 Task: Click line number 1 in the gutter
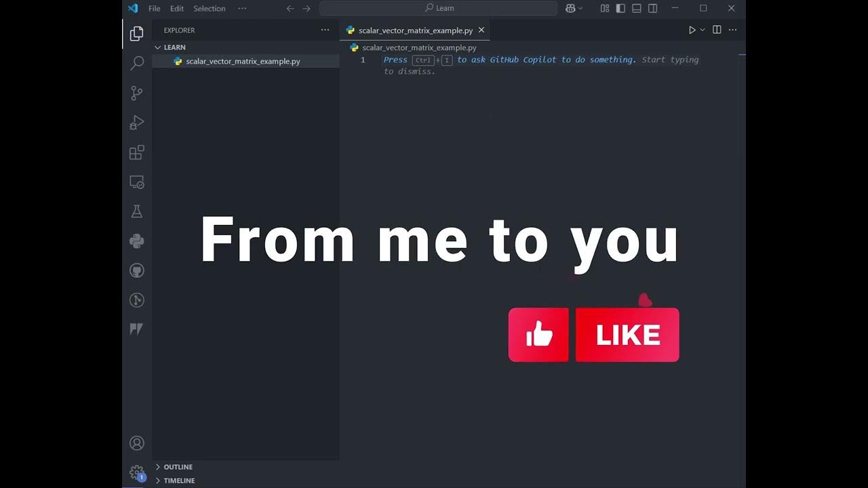(x=363, y=60)
